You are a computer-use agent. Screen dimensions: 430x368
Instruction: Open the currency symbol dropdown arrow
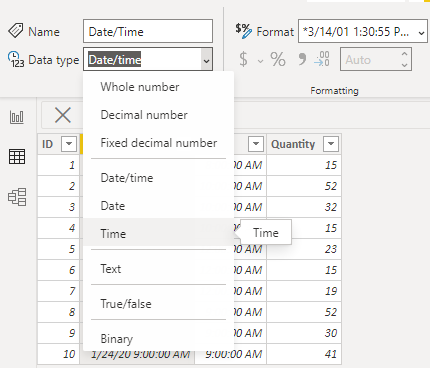260,61
